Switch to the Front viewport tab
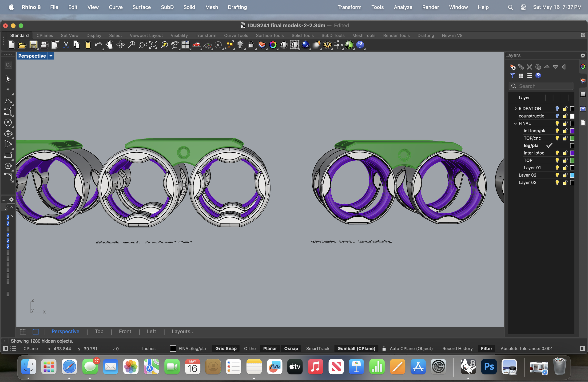The height and width of the screenshot is (382, 588). 125,331
